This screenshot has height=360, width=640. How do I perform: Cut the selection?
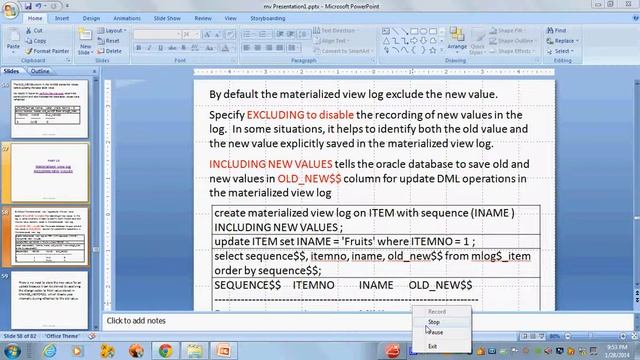click(x=34, y=31)
